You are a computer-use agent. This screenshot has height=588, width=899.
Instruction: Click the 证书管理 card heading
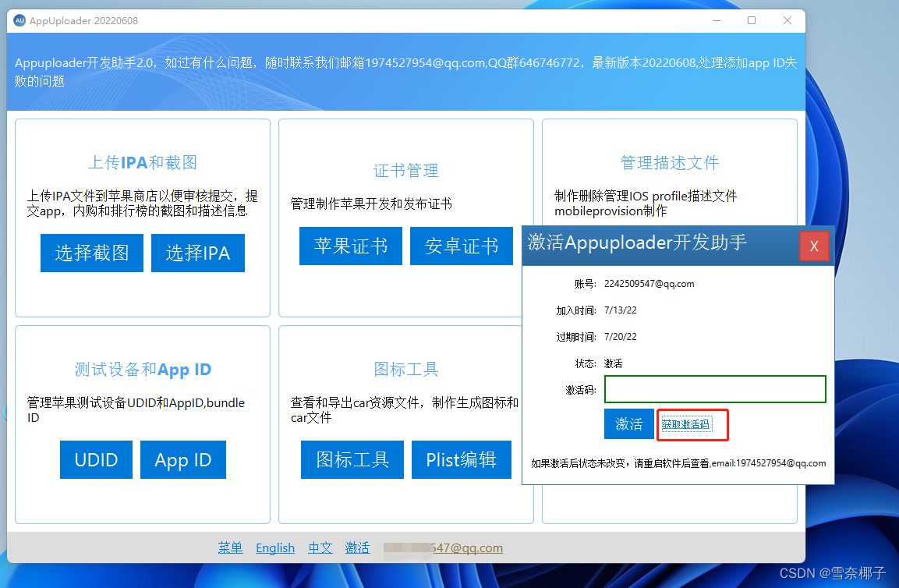(406, 170)
